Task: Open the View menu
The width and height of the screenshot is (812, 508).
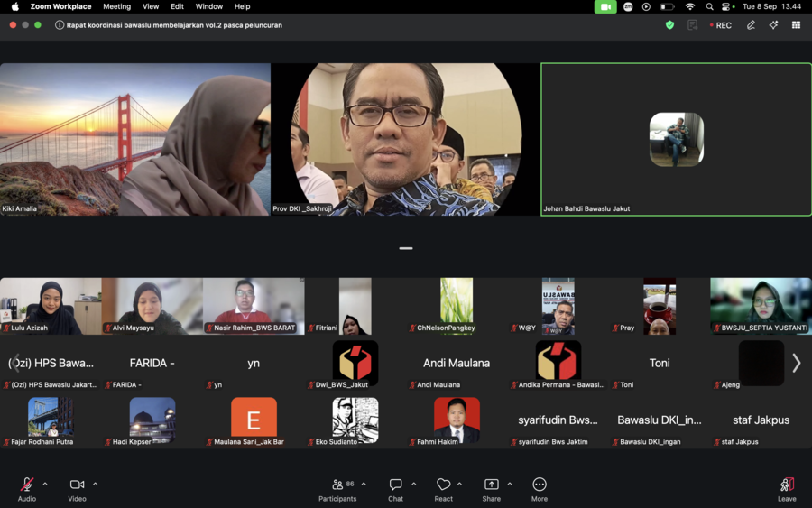Action: pos(151,6)
